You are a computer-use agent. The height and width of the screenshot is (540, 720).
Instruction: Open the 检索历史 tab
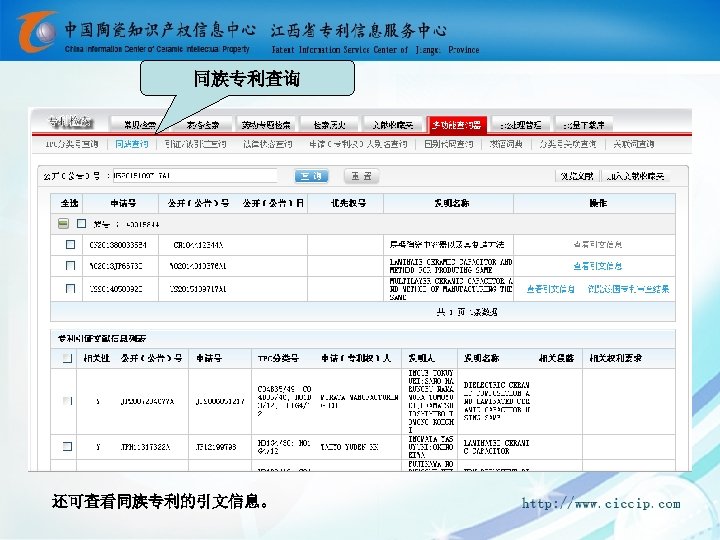[x=329, y=124]
